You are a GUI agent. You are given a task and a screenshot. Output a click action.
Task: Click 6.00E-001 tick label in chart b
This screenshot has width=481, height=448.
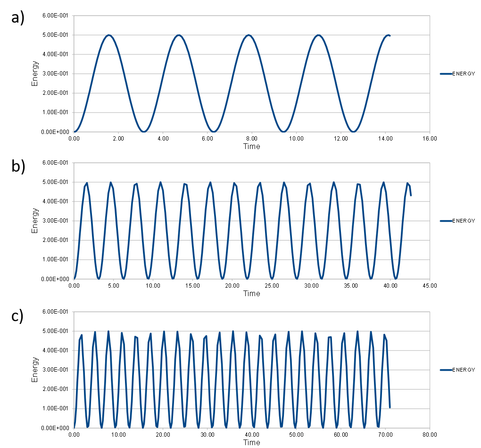[x=55, y=163]
